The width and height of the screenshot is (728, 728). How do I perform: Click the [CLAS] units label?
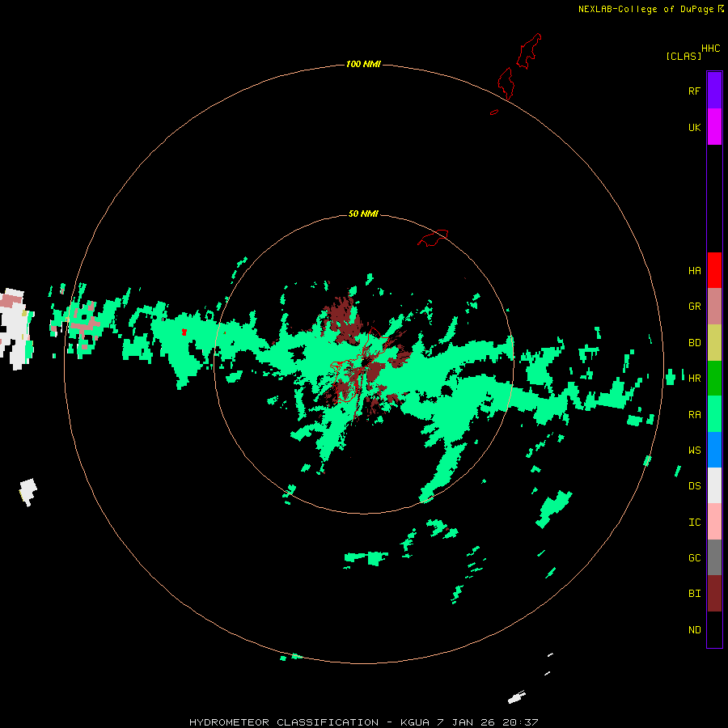tap(684, 56)
